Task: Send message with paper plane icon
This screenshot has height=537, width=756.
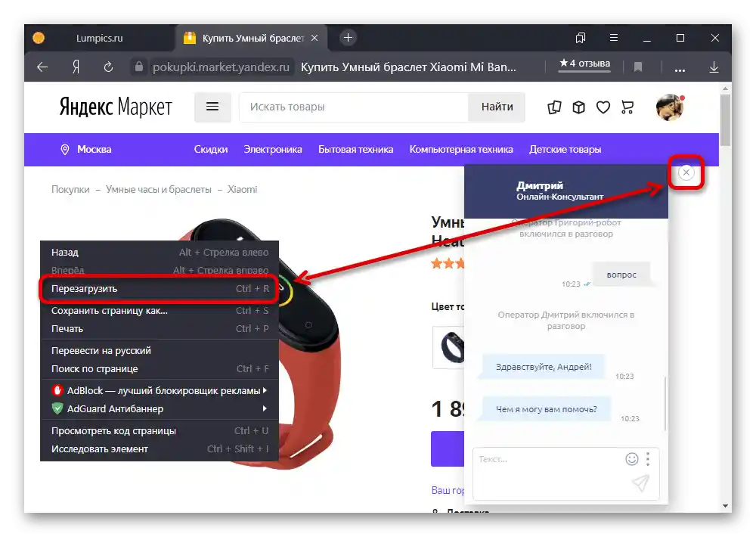Action: click(x=641, y=483)
